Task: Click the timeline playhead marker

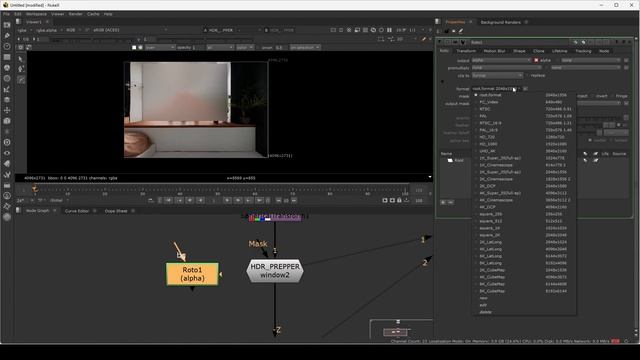Action: [35, 189]
